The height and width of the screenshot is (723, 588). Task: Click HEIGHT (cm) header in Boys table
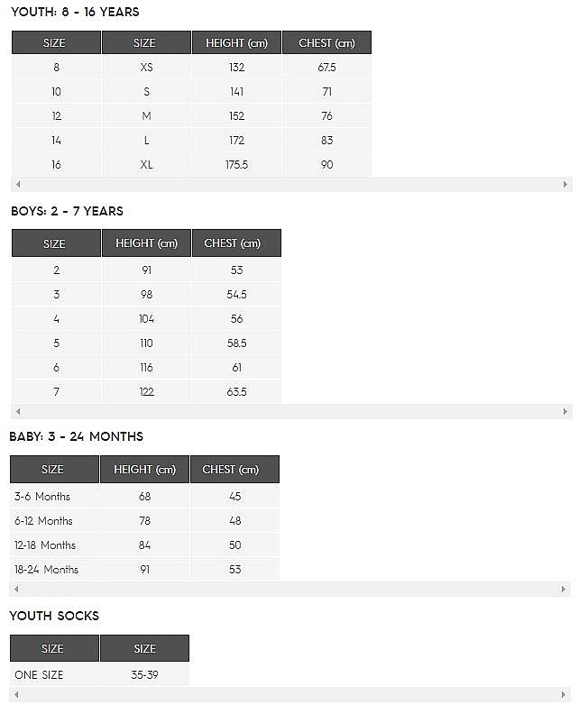pos(146,243)
